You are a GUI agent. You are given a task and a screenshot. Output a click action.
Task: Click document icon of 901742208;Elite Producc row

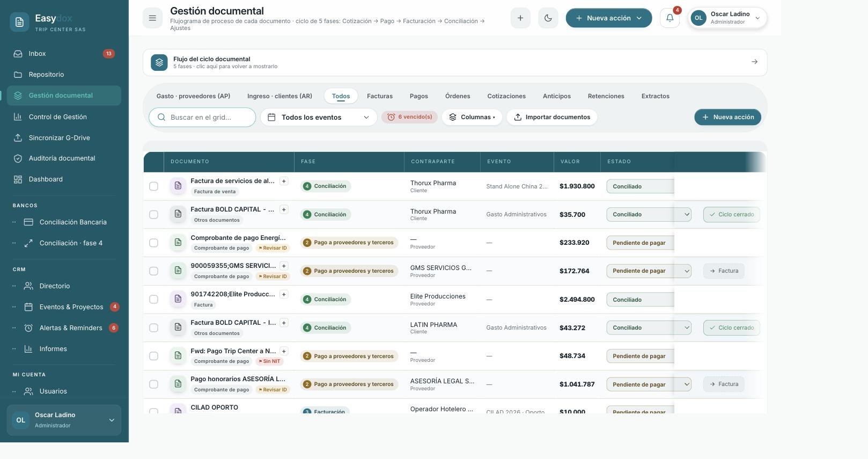click(178, 299)
